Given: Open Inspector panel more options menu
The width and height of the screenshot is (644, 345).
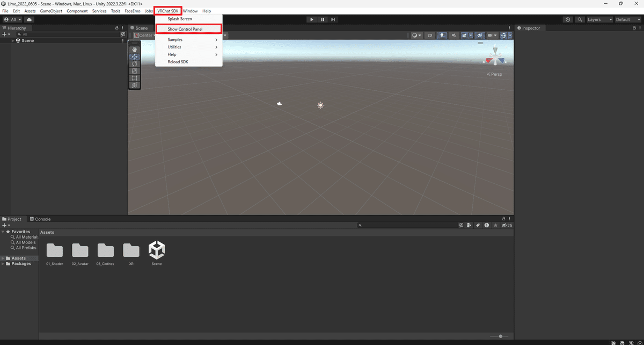Looking at the screenshot, I should (x=640, y=28).
